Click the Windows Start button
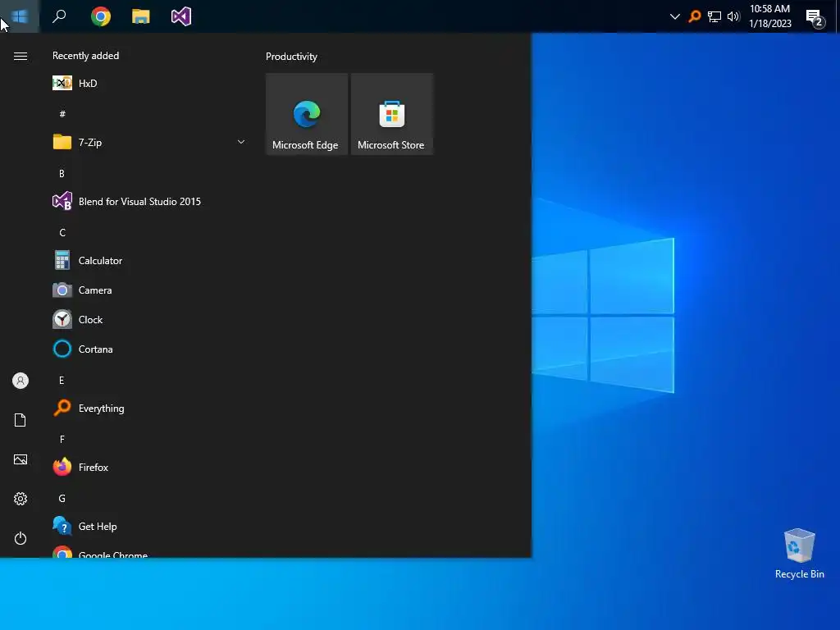This screenshot has width=840, height=630. click(20, 16)
